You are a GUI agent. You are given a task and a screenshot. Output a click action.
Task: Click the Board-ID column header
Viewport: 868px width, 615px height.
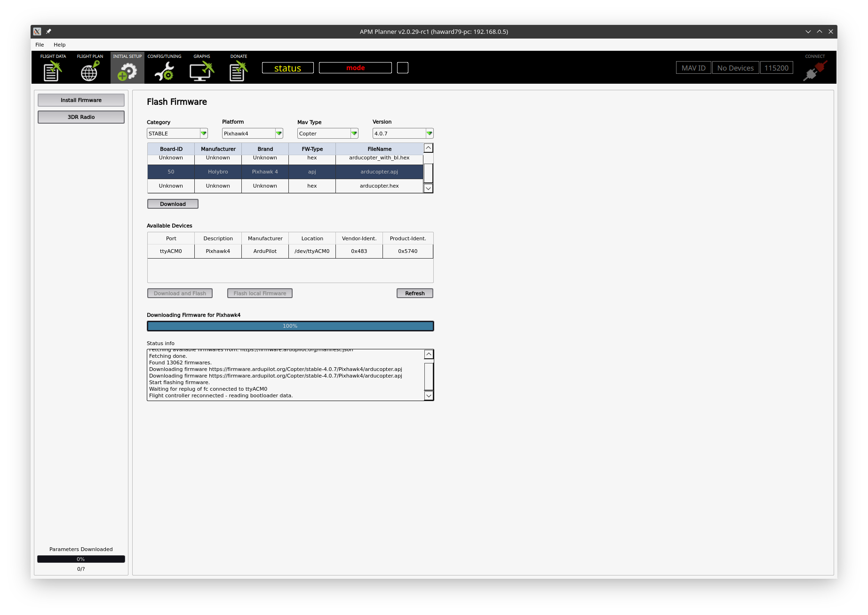coord(171,149)
